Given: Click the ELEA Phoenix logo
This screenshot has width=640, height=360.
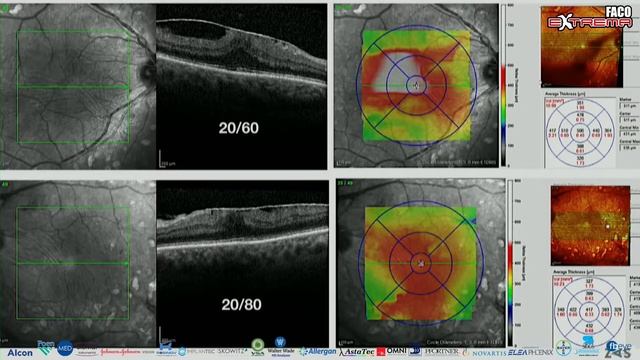Looking at the screenshot, I should pyautogui.click(x=530, y=352).
